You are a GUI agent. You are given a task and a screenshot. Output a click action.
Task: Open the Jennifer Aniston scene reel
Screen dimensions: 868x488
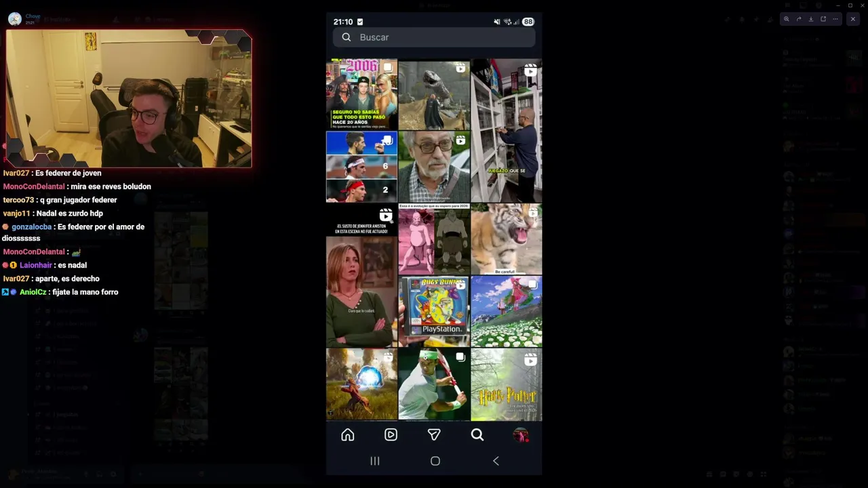(361, 275)
